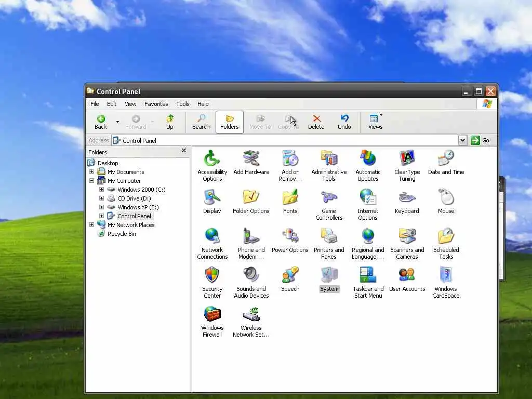Open the Help menu
Image resolution: width=532 pixels, height=399 pixels.
pyautogui.click(x=203, y=104)
